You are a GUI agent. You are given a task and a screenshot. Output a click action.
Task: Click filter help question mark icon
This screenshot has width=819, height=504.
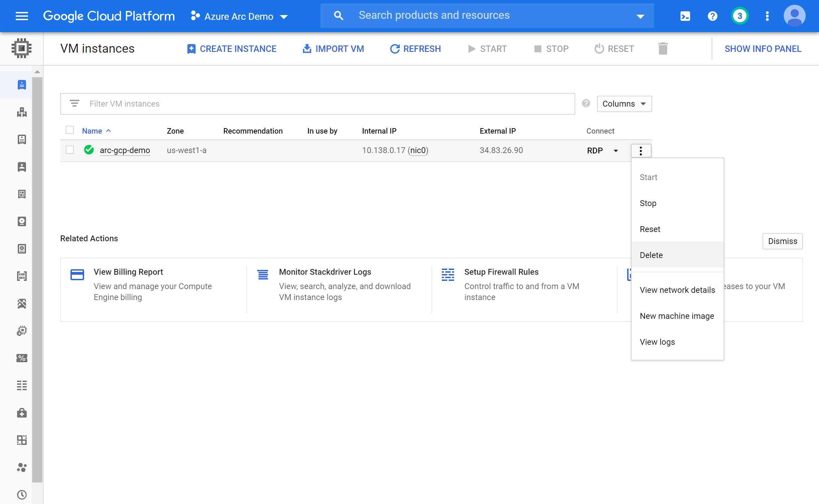(586, 104)
